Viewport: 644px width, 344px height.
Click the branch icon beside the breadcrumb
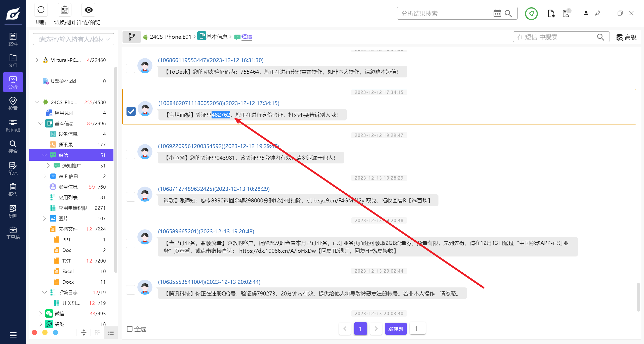(x=132, y=37)
